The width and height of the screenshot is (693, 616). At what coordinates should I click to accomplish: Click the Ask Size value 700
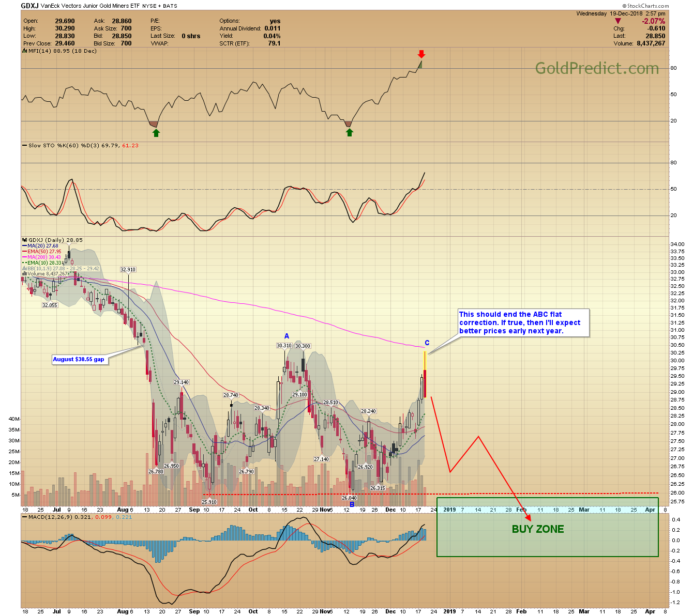126,28
